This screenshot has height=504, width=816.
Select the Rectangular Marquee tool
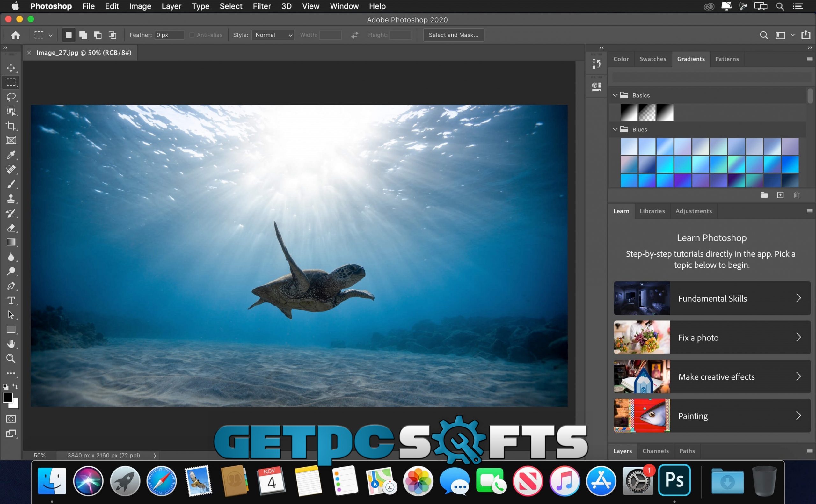coord(11,82)
